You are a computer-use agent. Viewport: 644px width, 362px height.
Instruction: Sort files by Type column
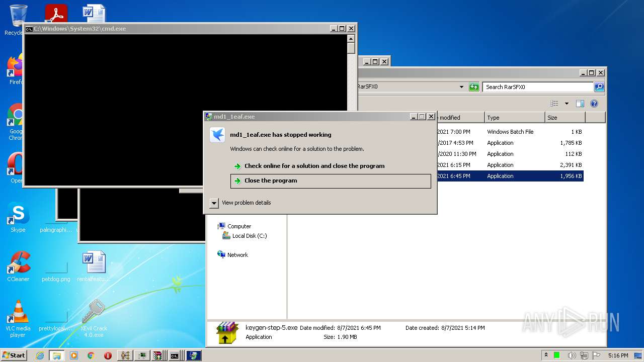514,118
